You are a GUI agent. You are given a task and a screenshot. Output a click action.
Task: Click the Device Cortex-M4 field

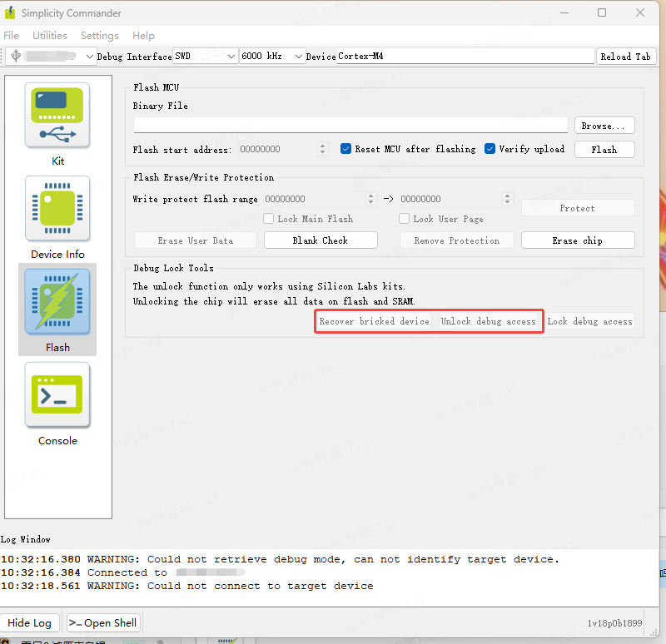coord(465,56)
